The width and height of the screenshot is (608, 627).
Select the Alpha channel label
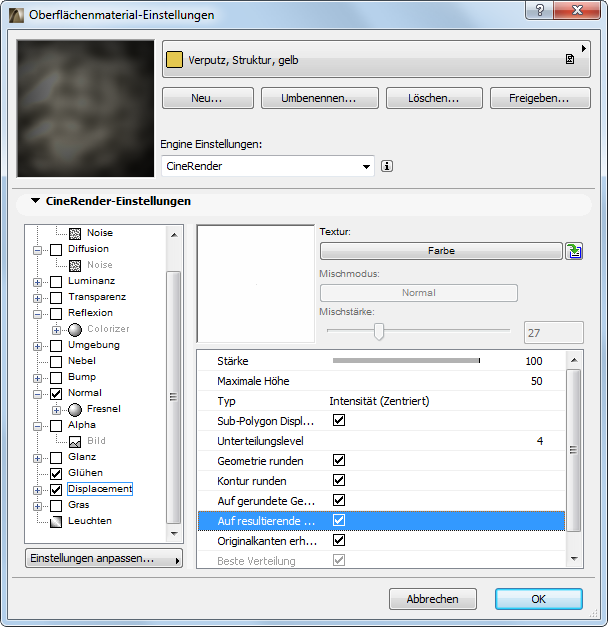coord(82,425)
